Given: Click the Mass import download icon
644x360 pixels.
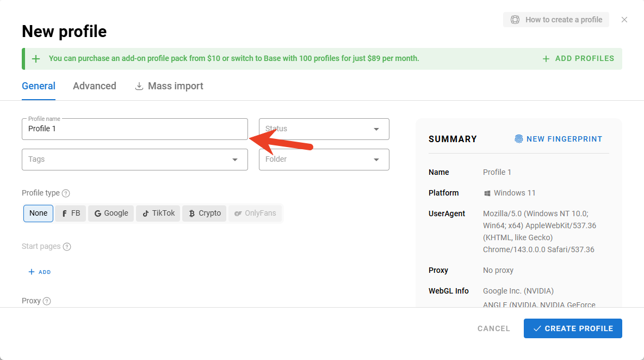Looking at the screenshot, I should point(139,86).
